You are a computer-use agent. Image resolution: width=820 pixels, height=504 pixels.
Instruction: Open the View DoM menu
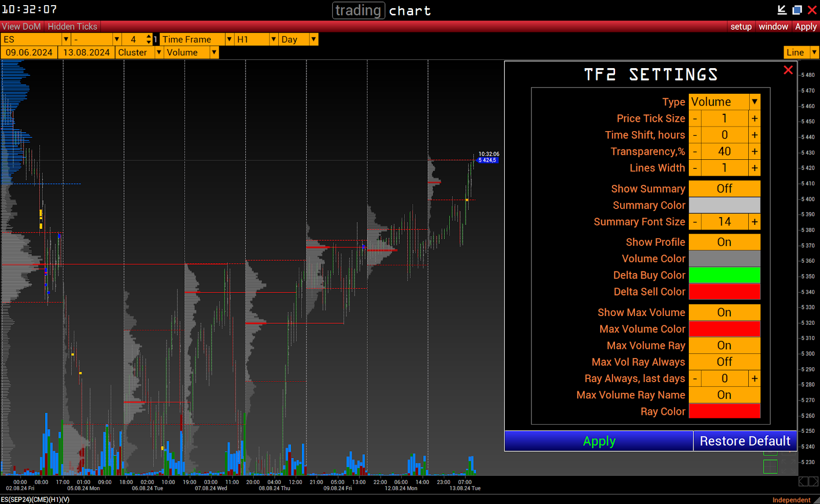[22, 27]
